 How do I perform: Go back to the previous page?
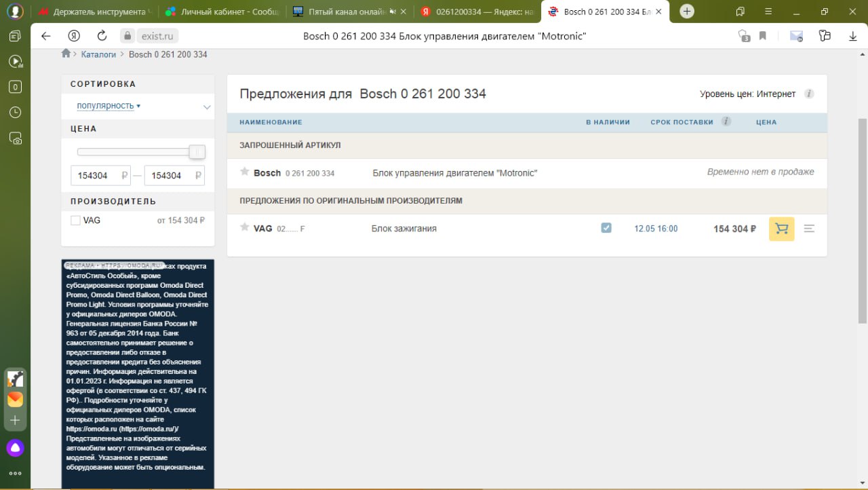click(45, 36)
